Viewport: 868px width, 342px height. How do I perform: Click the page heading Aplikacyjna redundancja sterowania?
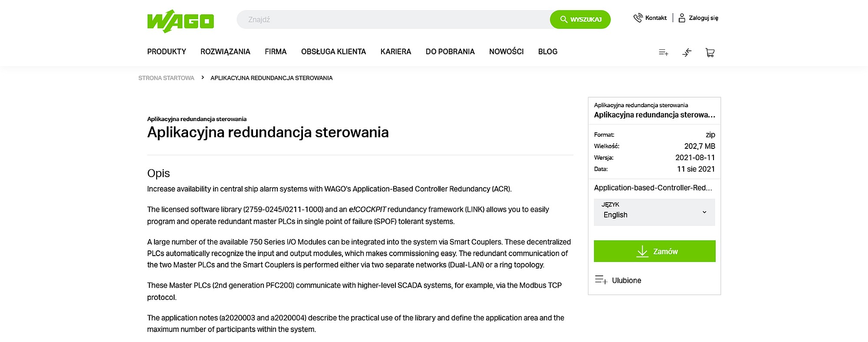pyautogui.click(x=268, y=132)
